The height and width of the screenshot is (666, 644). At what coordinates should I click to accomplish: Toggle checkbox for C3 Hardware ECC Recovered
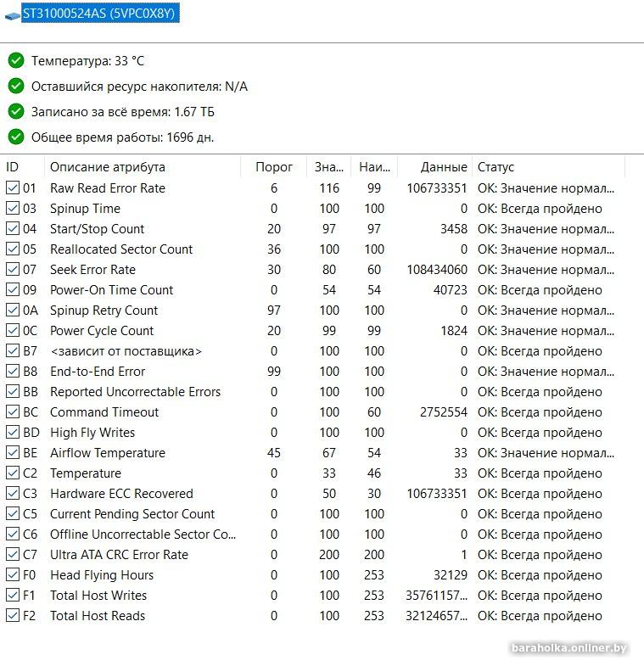13,494
